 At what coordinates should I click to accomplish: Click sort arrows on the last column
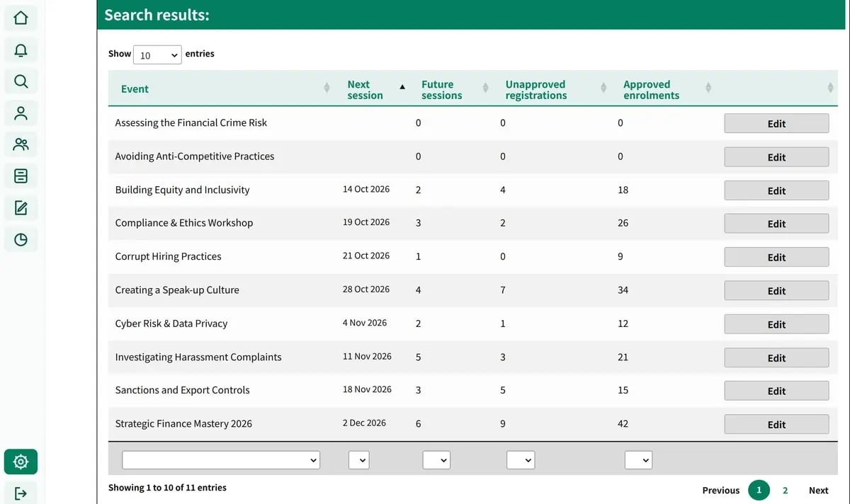click(x=830, y=88)
